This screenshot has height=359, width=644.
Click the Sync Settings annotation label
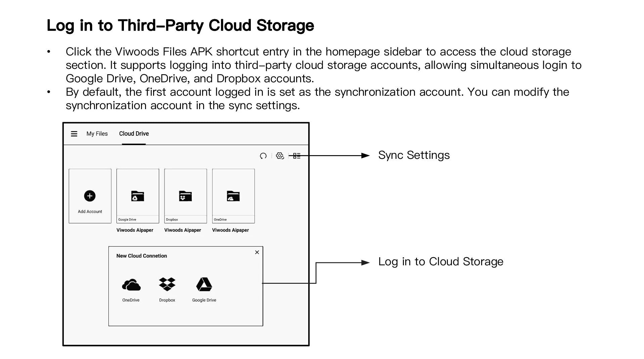tap(414, 155)
